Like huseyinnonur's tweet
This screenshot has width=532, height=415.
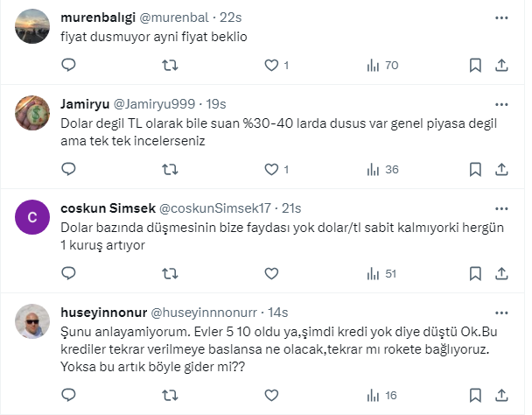[x=271, y=395]
